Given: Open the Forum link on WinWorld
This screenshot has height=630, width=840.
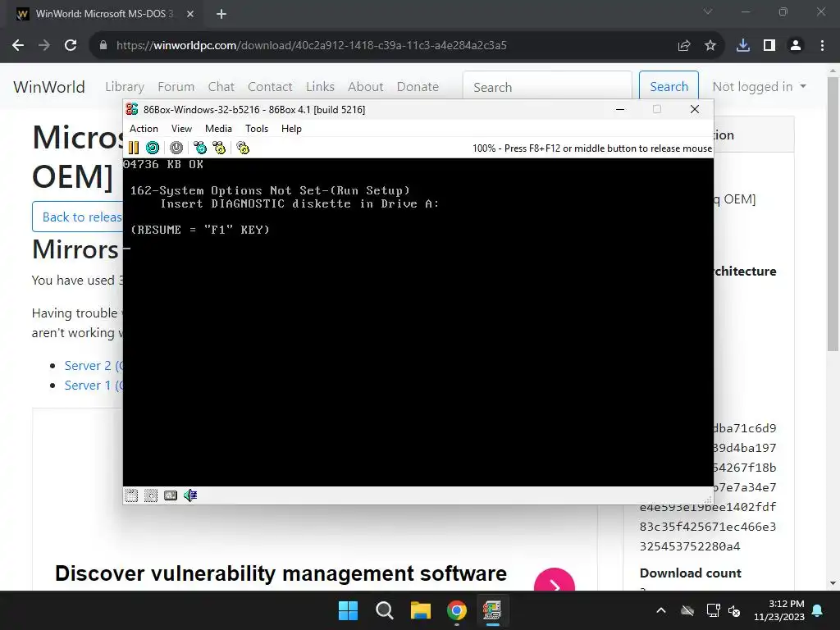Looking at the screenshot, I should click(176, 87).
